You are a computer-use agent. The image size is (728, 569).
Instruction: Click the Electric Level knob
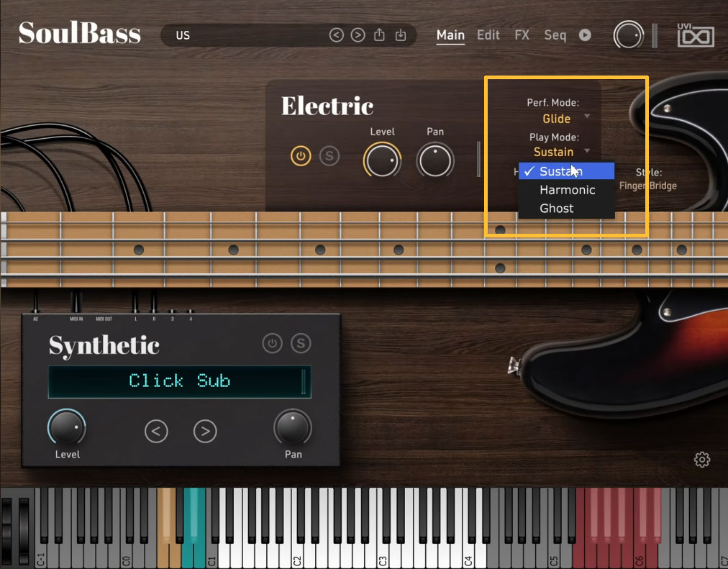click(x=382, y=160)
